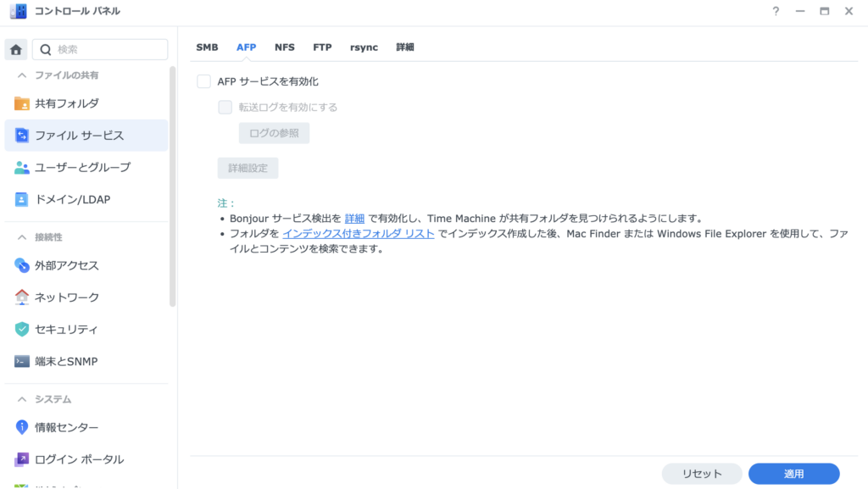
Task: Open 情報センター in the sidebar
Action: [x=86, y=427]
